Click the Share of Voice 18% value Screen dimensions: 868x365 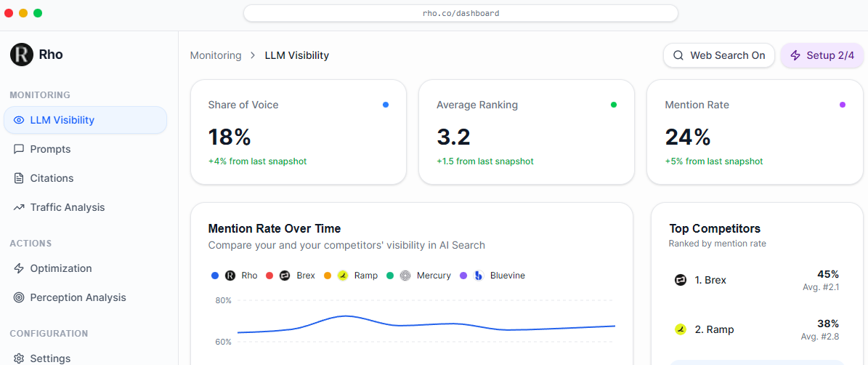coord(230,137)
